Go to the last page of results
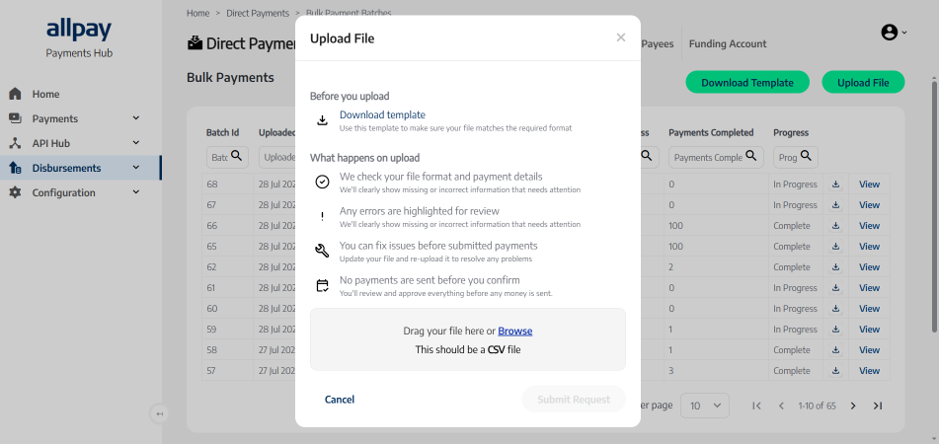939x444 pixels. click(x=877, y=406)
